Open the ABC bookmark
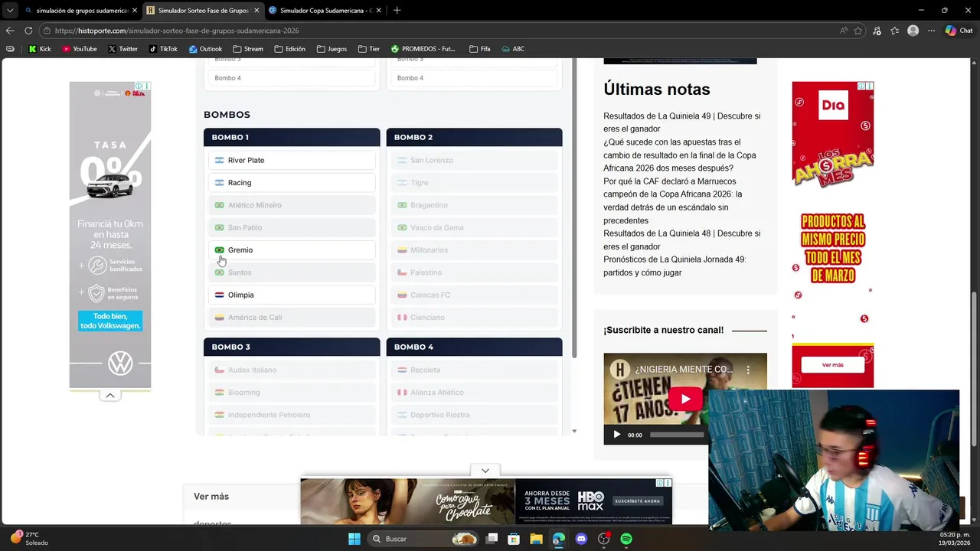980x551 pixels. (513, 49)
